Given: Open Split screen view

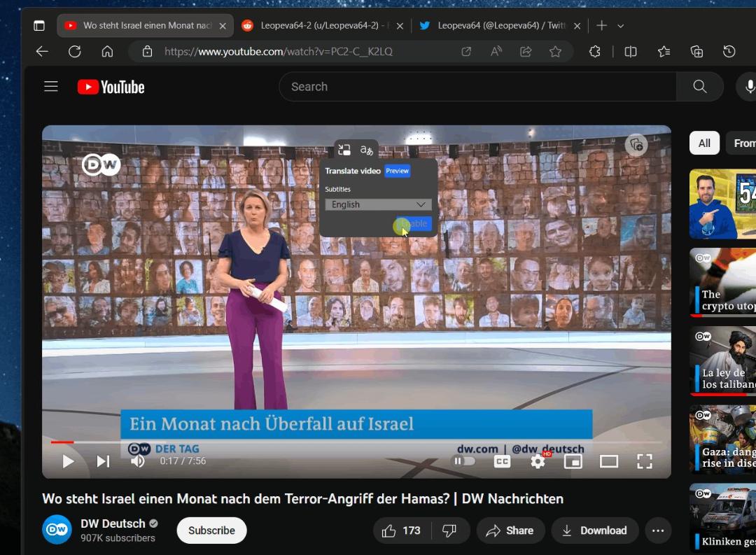Looking at the screenshot, I should click(631, 52).
